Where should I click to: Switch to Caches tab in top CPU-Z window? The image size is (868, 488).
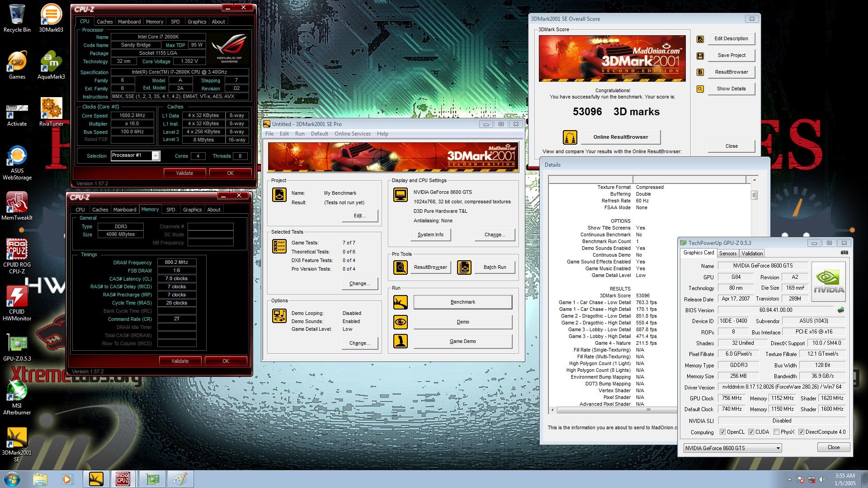[104, 22]
